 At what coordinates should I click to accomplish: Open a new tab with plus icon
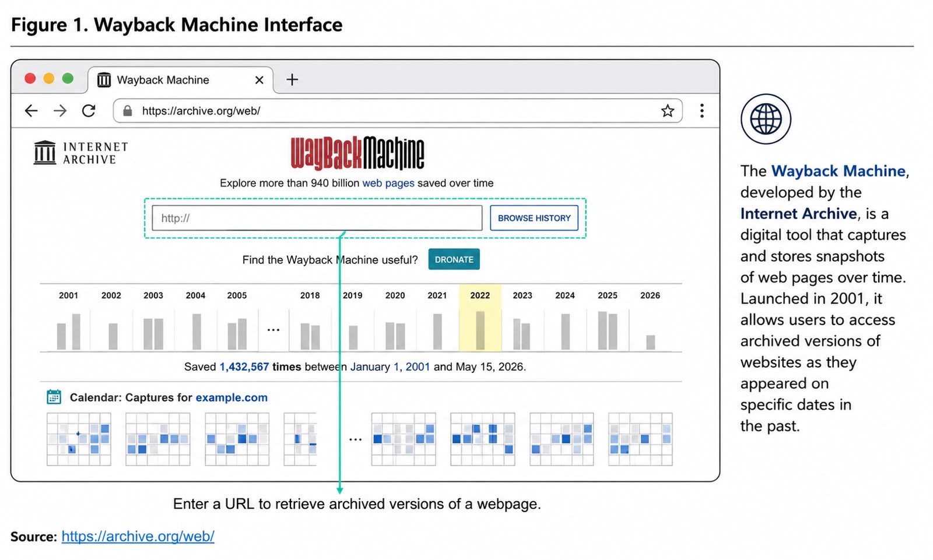292,79
